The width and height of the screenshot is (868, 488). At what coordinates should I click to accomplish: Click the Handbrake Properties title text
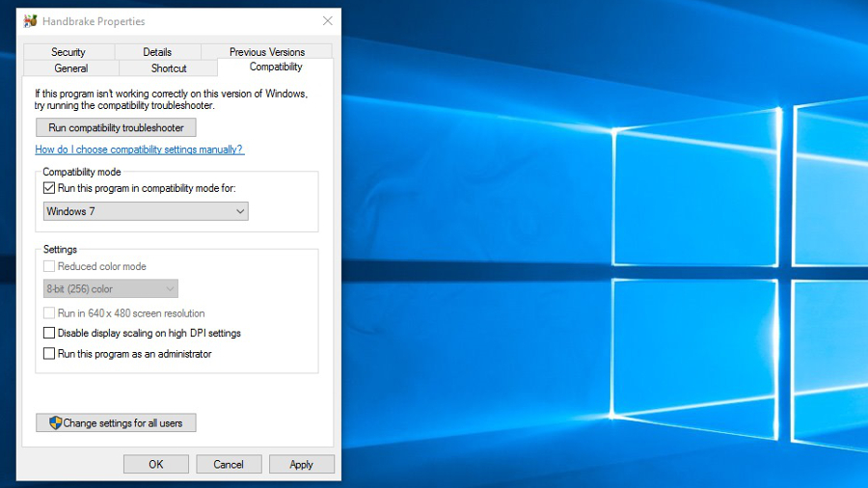coord(94,21)
